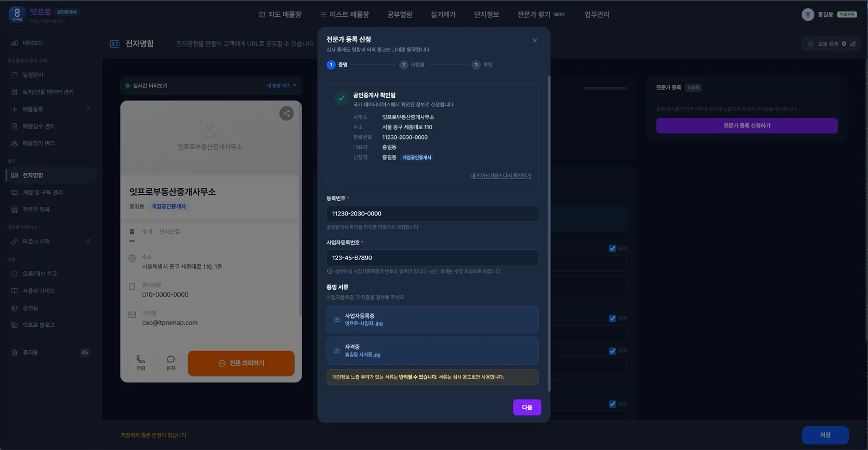
Task: Click 공인중개사 badge beside 잇프로 logo
Action: [67, 12]
